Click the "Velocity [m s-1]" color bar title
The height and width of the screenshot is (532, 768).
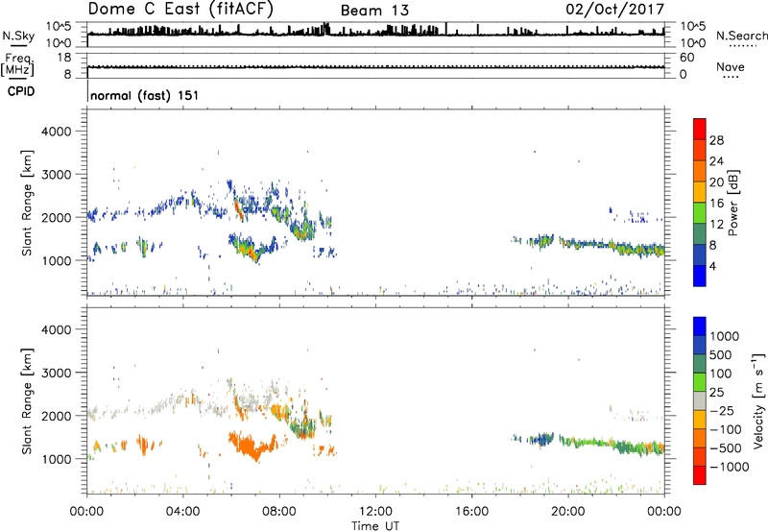point(758,400)
